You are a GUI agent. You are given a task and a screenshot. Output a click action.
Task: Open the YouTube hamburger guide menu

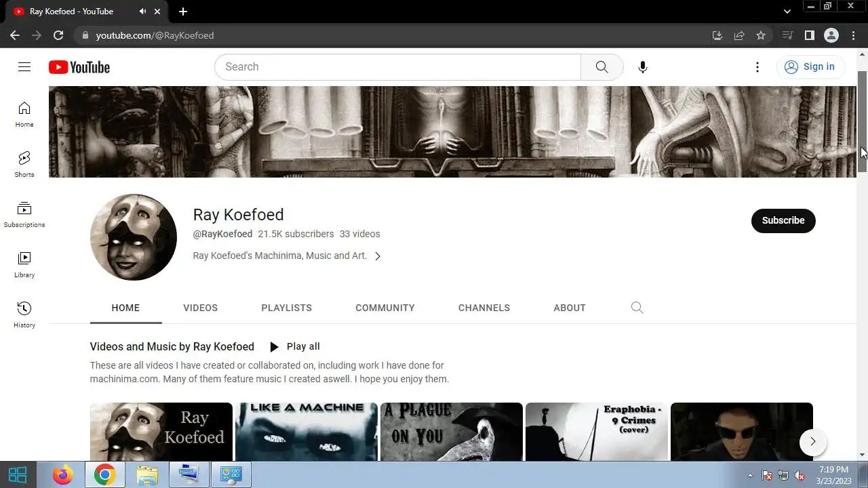24,66
